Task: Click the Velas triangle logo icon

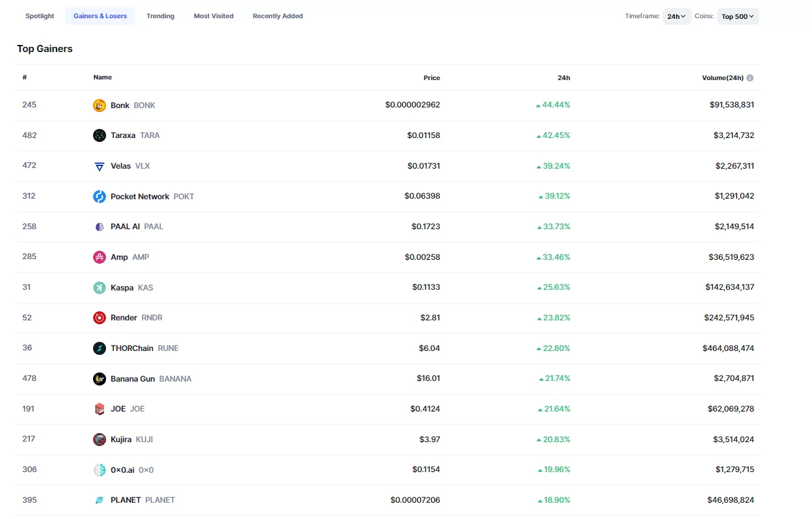Action: 99,166
